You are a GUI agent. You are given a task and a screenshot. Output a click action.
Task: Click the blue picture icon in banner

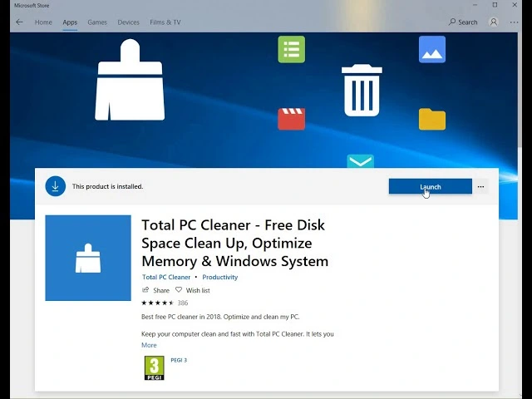(x=432, y=50)
